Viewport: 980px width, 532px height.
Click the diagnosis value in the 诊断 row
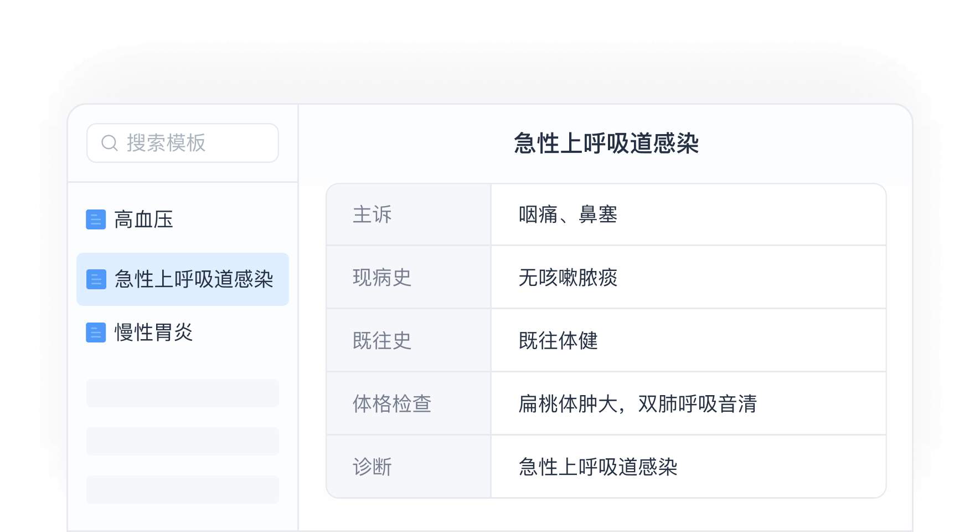coord(598,467)
